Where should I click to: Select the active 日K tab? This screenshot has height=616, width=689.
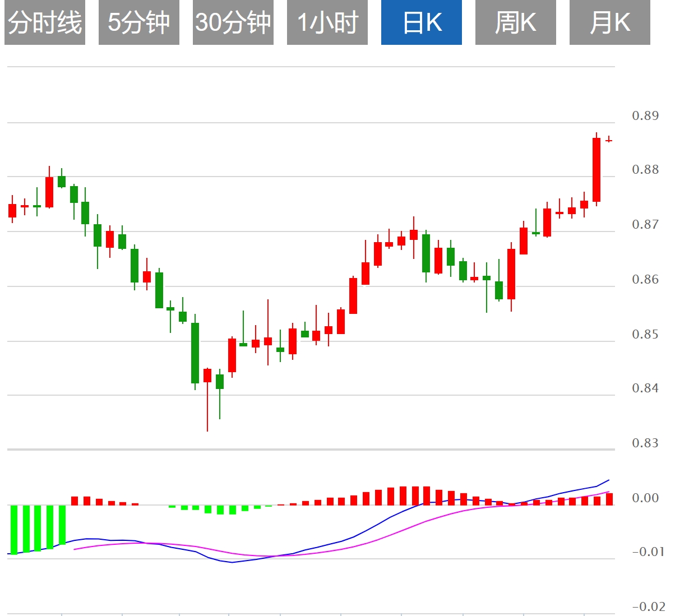coord(422,23)
